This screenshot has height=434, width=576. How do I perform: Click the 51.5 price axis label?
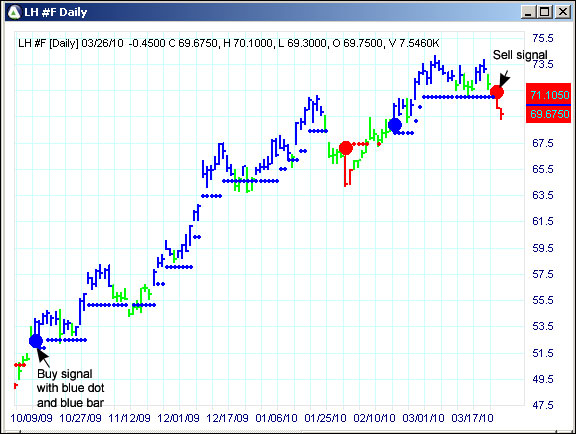[543, 353]
